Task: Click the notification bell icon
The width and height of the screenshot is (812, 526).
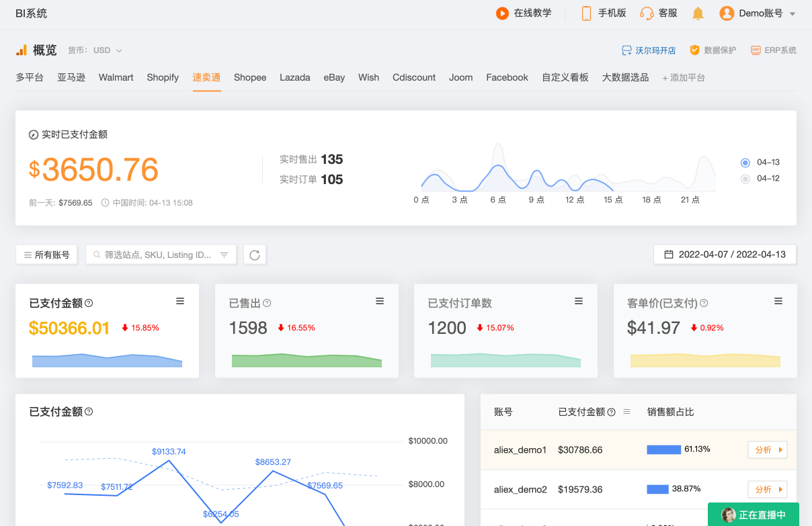Action: click(x=698, y=13)
